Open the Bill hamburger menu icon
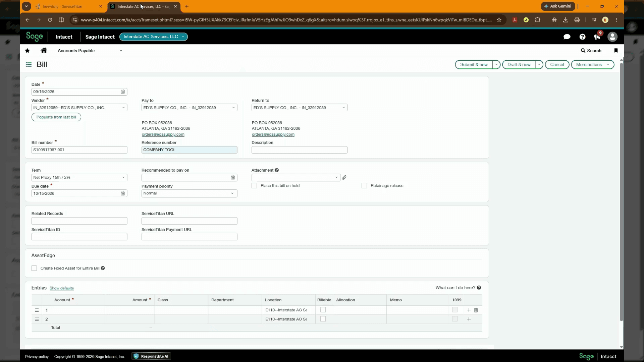 [29, 64]
